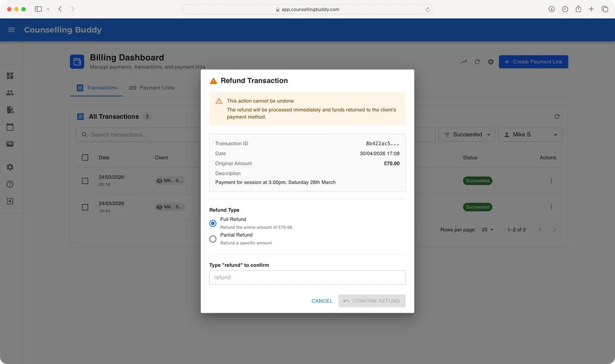The height and width of the screenshot is (364, 615).
Task: Click the browser sidebar toggle icon
Action: click(38, 9)
